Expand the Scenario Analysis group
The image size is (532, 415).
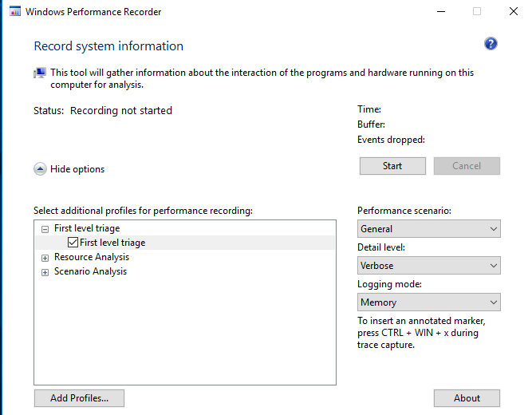click(45, 272)
